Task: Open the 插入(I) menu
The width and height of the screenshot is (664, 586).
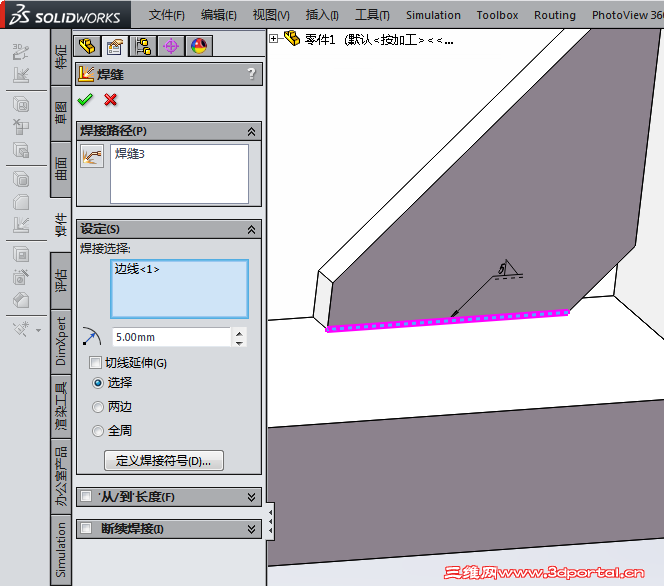Action: point(322,15)
